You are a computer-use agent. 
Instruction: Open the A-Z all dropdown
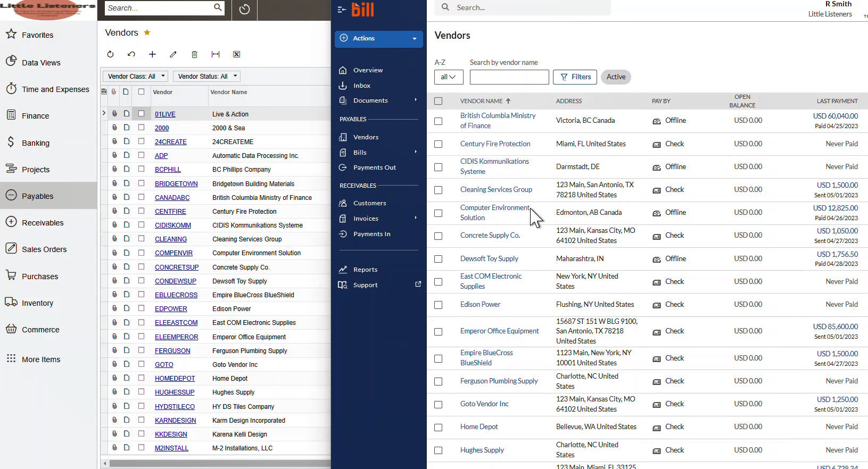point(449,77)
